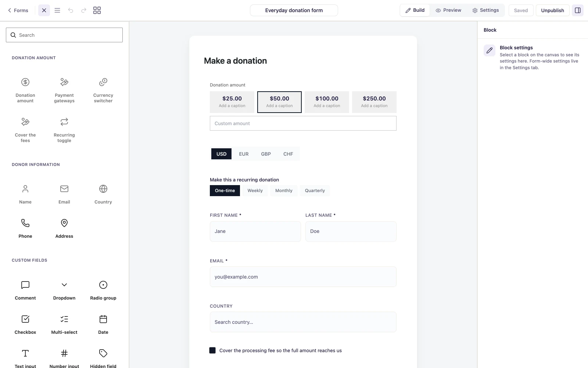Add the Radio group custom field
This screenshot has width=588, height=368.
[103, 290]
